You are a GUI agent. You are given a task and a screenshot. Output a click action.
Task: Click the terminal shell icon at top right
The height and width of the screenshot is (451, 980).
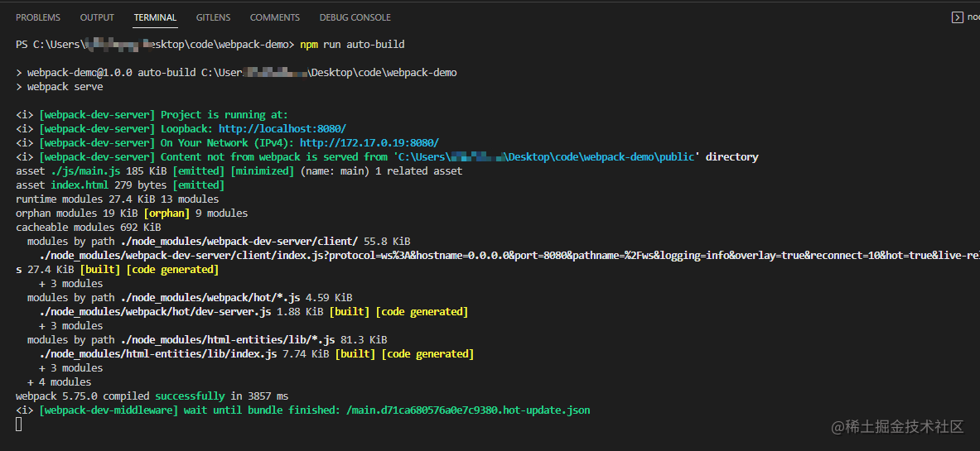957,17
